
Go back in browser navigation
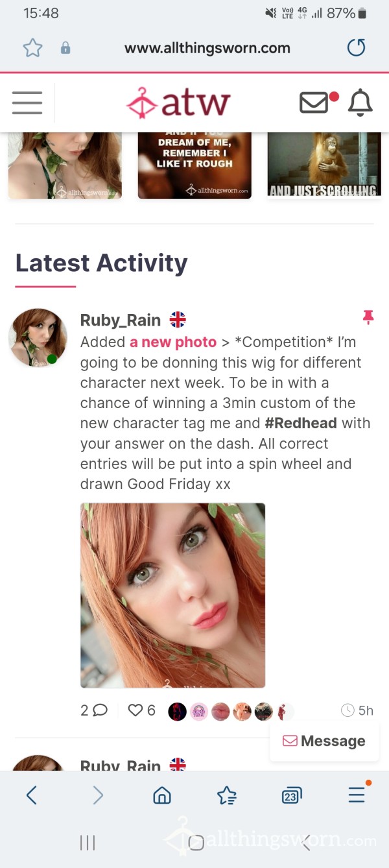coord(31,795)
